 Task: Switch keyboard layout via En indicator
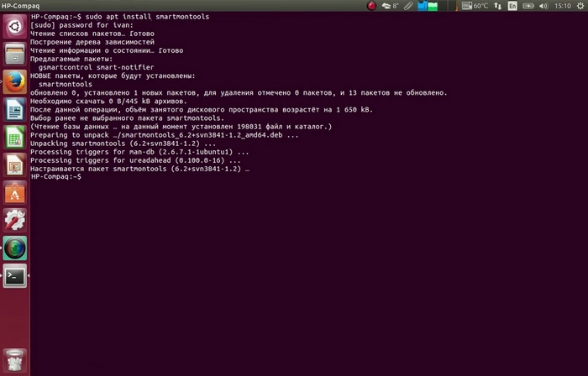tap(514, 6)
